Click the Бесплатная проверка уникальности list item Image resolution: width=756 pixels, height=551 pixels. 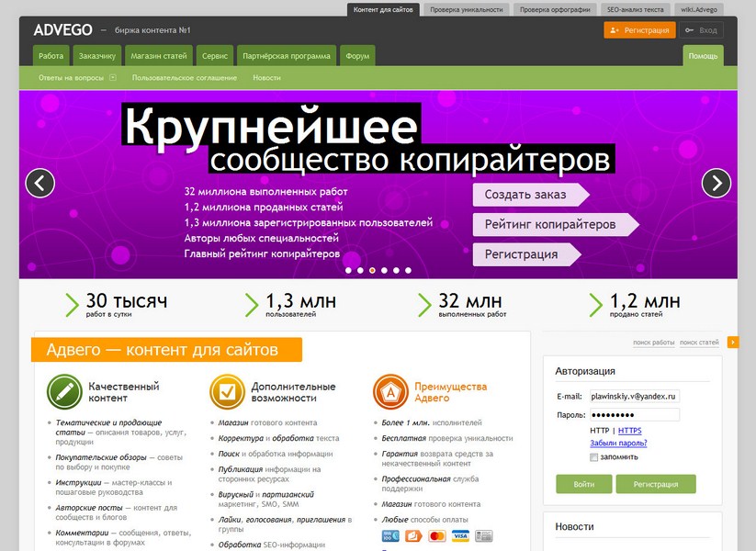[447, 438]
